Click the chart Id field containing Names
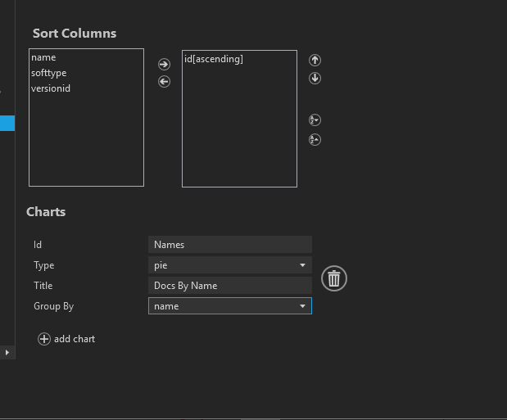 click(x=230, y=245)
